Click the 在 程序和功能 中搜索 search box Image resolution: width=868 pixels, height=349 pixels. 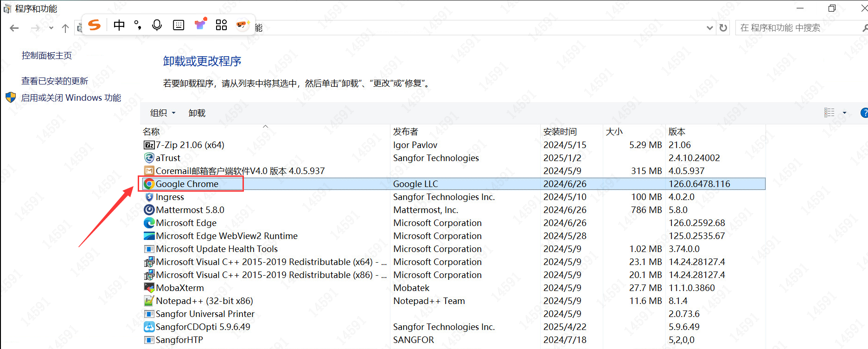tap(798, 28)
